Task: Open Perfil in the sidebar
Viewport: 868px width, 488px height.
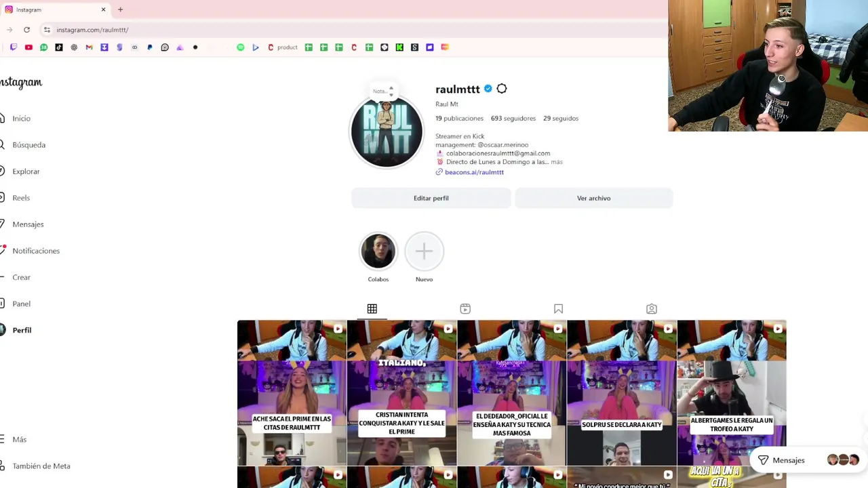Action: click(22, 330)
